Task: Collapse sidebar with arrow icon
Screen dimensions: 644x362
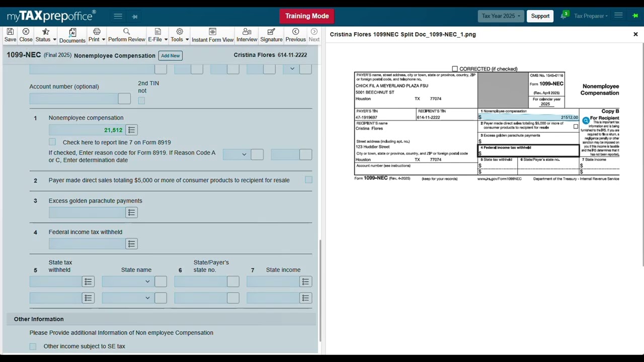Action: point(135,17)
